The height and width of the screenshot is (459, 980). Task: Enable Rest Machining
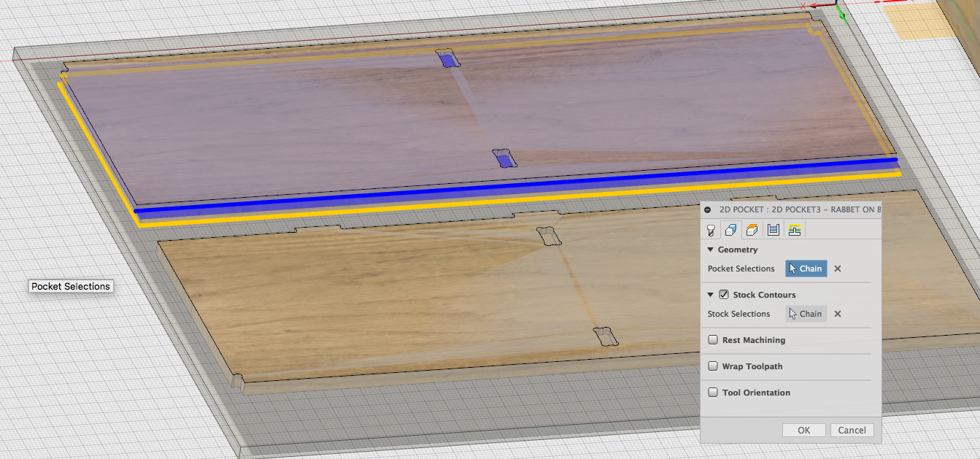[x=713, y=340]
